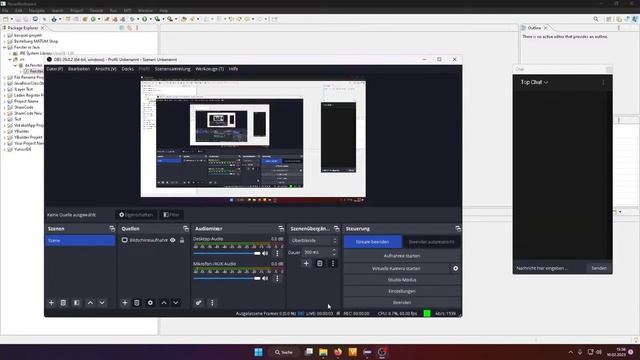Screen dimensions: 640x360
Task: Add a scene transition with plus icon
Action: point(306,264)
